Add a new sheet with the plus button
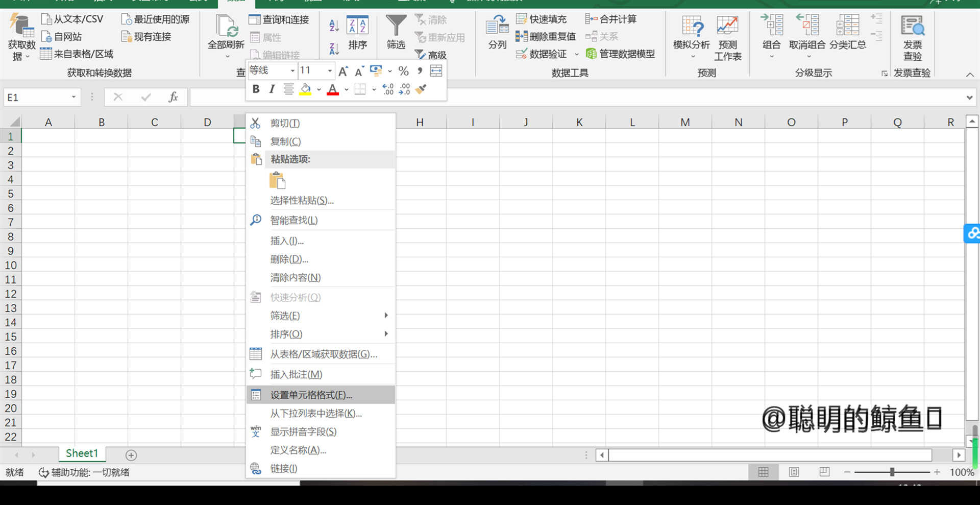This screenshot has height=505, width=980. click(131, 455)
